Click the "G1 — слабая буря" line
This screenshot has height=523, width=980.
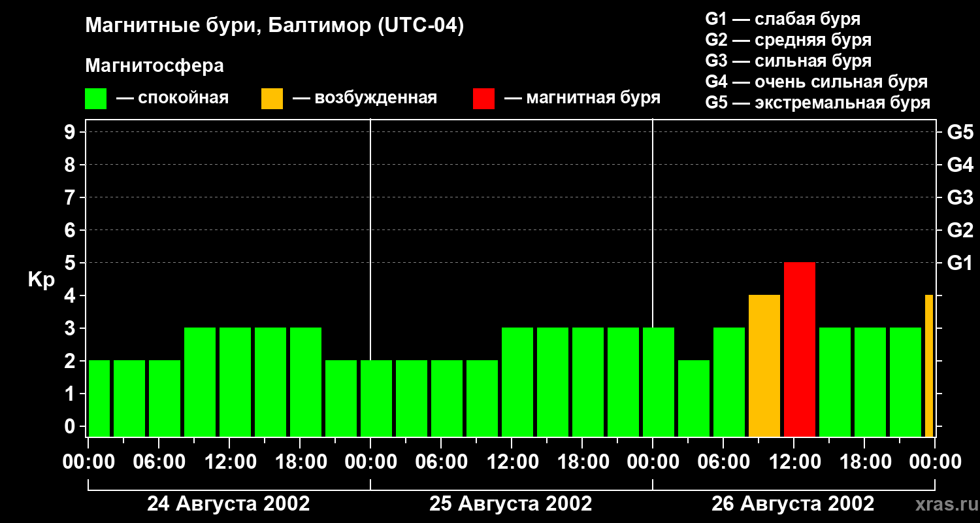783,19
